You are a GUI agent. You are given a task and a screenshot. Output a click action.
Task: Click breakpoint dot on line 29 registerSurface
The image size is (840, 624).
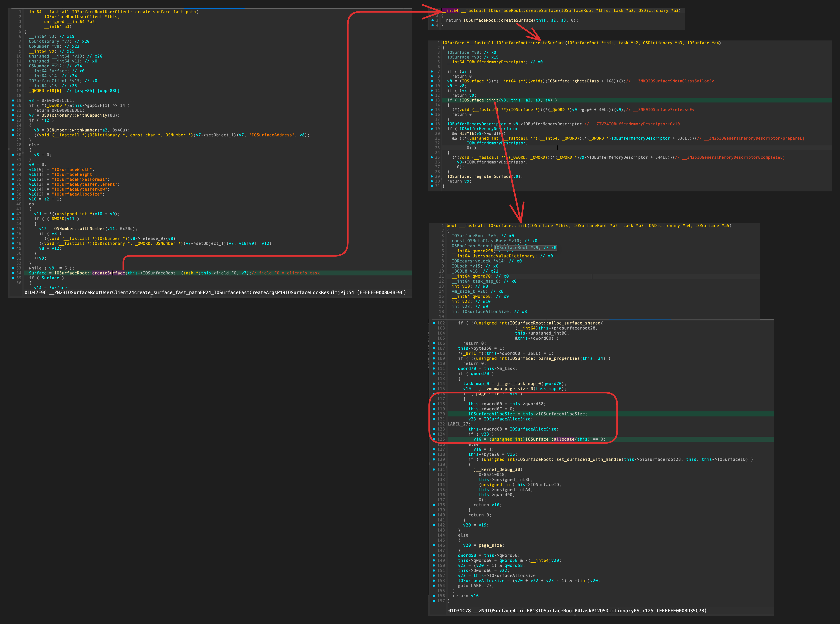pyautogui.click(x=432, y=176)
